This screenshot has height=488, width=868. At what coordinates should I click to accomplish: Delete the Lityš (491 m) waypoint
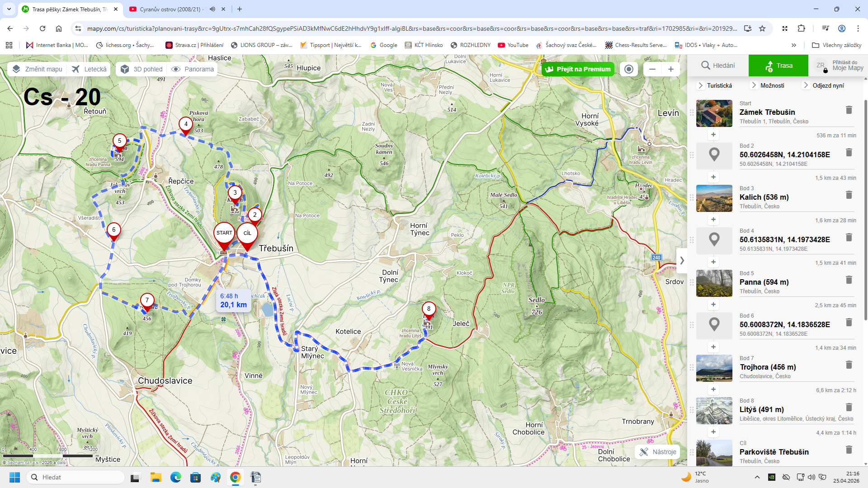(849, 407)
